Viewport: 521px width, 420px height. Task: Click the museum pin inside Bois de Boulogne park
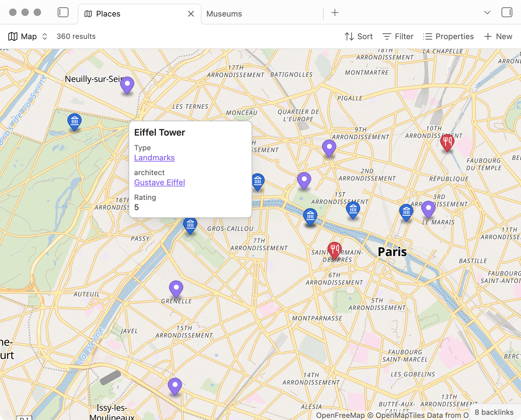pyautogui.click(x=74, y=122)
